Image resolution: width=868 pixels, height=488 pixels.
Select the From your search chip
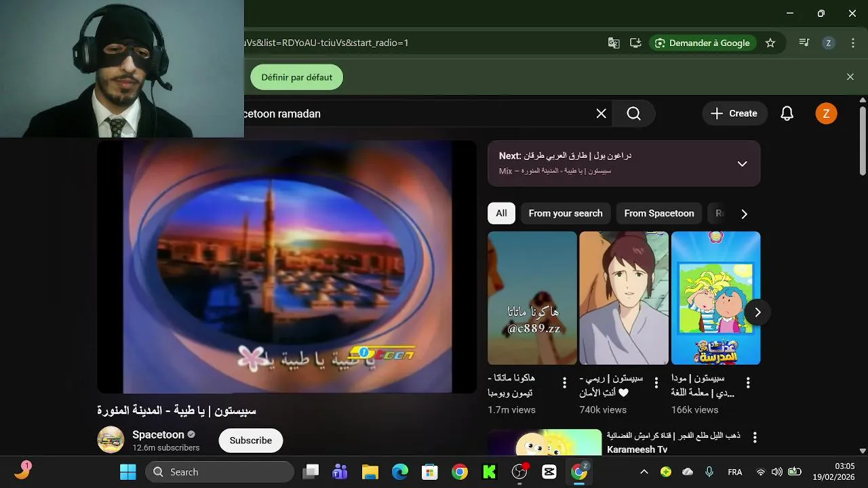click(x=566, y=213)
